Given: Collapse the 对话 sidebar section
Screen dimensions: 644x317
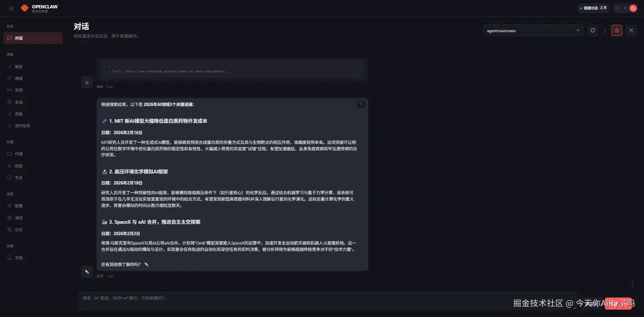Looking at the screenshot, I should point(33,26).
